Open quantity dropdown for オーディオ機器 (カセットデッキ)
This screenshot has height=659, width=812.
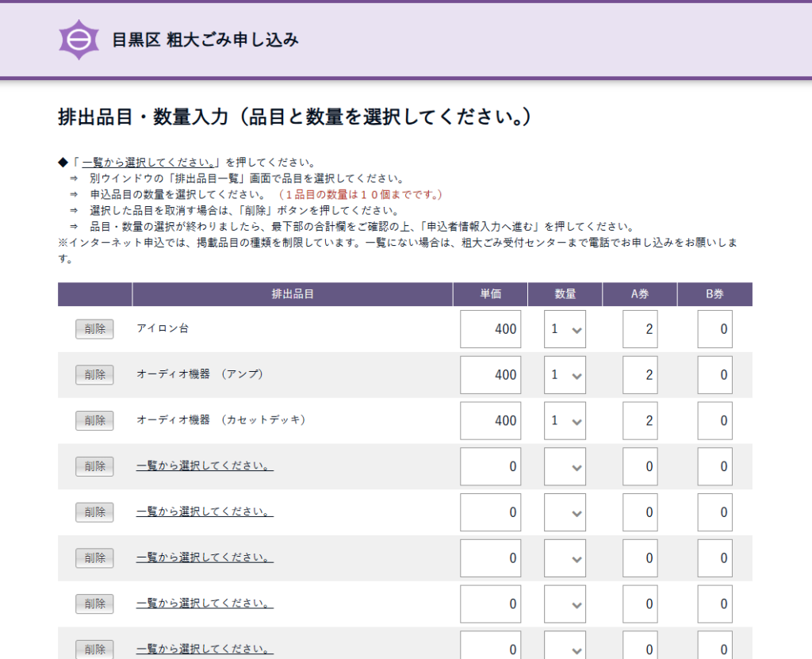565,421
